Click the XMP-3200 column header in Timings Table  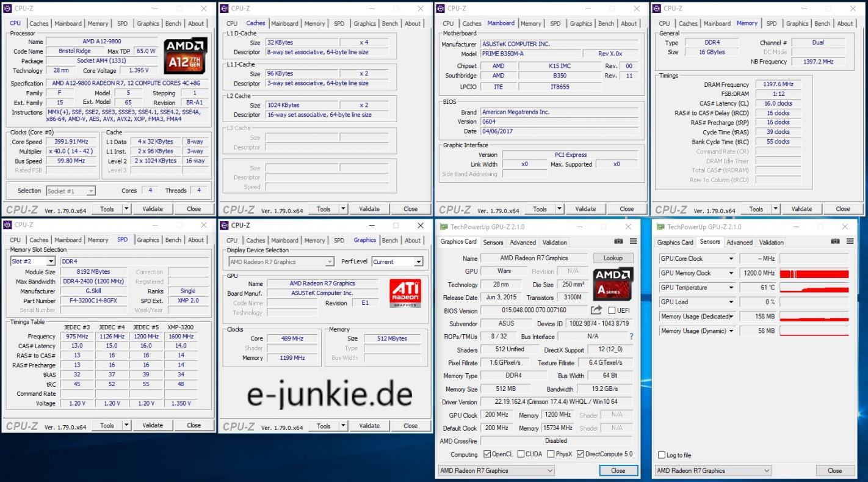[181, 327]
